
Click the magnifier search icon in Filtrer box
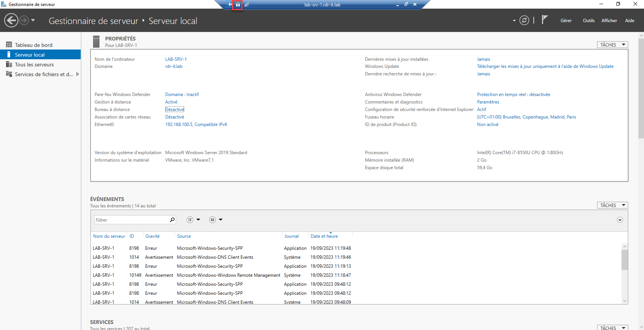(x=172, y=220)
